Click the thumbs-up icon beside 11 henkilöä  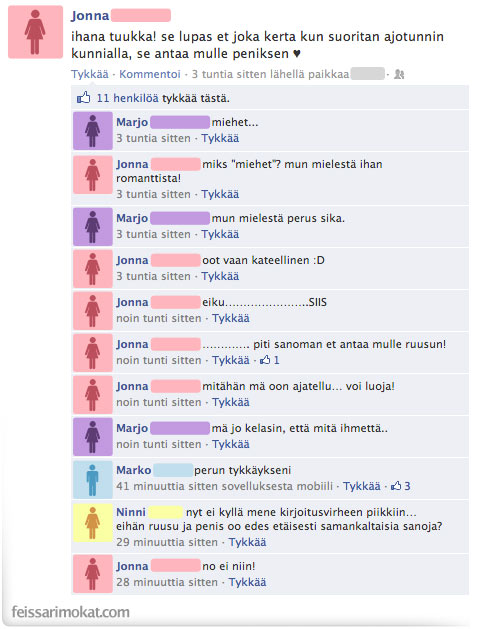point(84,97)
